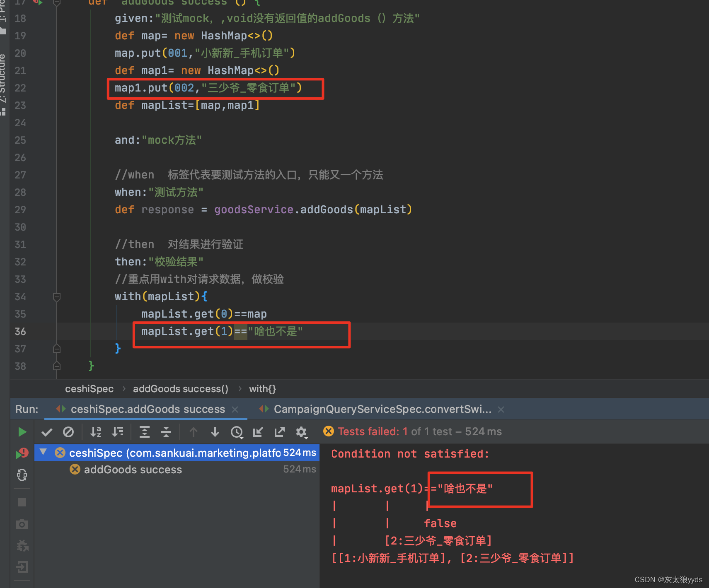Open the Structure tool window tab

(4, 85)
